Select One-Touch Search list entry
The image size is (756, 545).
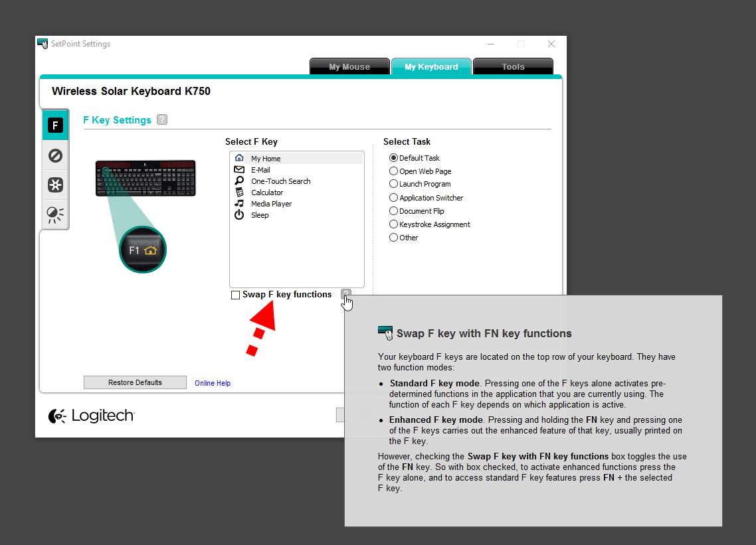tap(297, 181)
